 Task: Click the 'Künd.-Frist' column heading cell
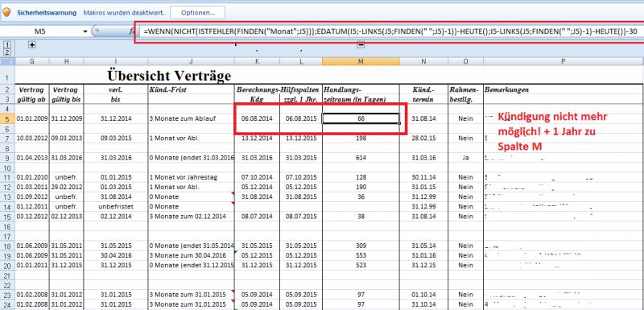pos(192,89)
